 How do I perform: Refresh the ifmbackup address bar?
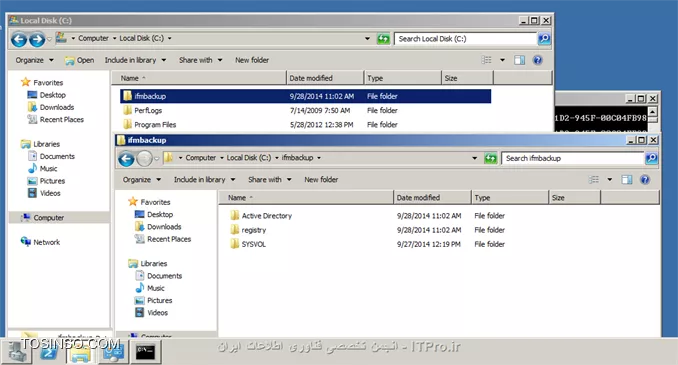[x=490, y=158]
